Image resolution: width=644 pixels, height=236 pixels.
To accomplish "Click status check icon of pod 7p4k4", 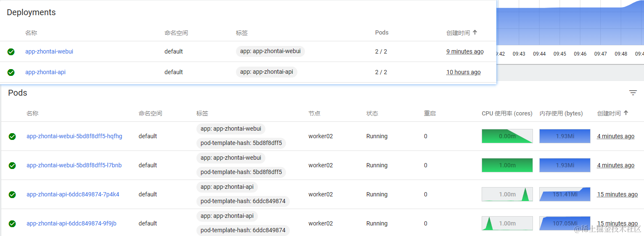I will coord(12,195).
